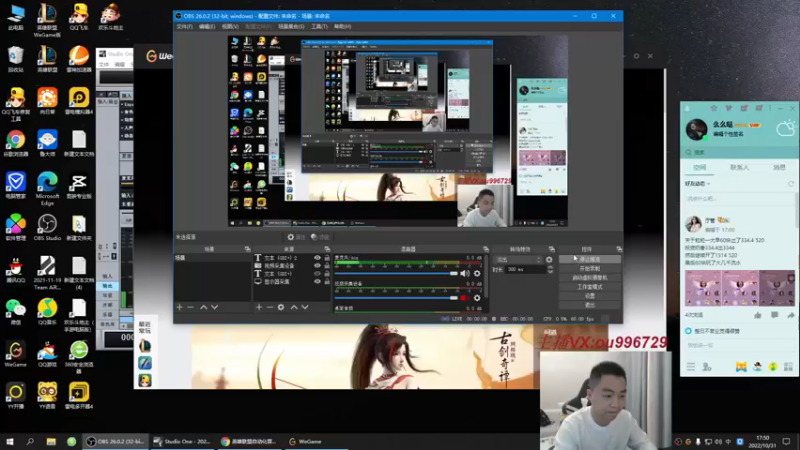Open OBS Studio desktop shortcut
The height and width of the screenshot is (450, 800).
coord(47,228)
